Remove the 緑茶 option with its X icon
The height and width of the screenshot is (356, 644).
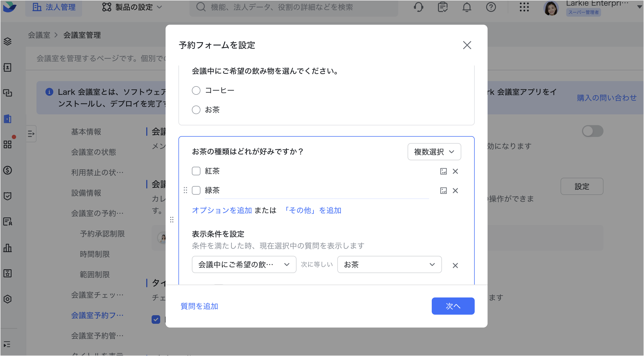[x=455, y=191]
